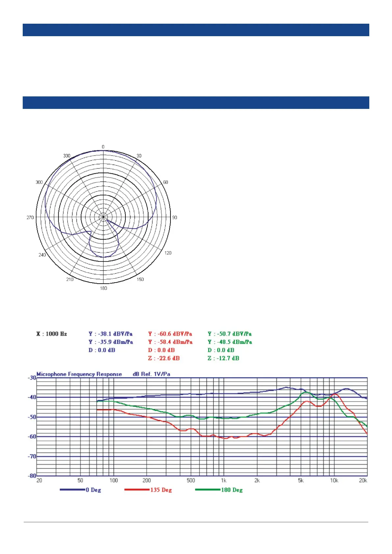The image size is (392, 554).
Task: Select the red 'Y : -60.6 dBV/Pa' value
Action: (x=170, y=334)
